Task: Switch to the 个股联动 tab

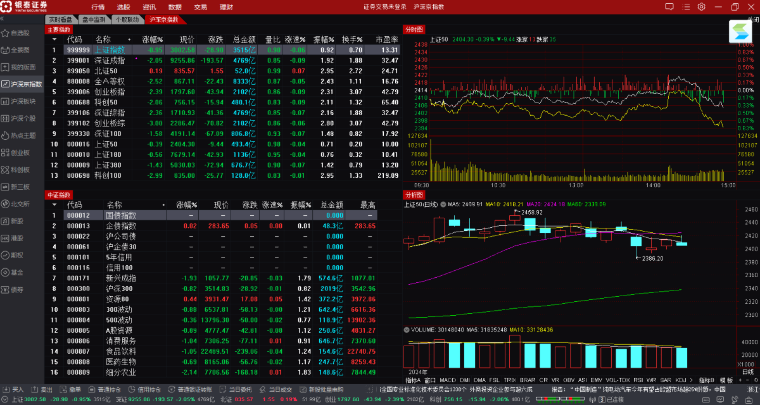Action: tap(127, 19)
